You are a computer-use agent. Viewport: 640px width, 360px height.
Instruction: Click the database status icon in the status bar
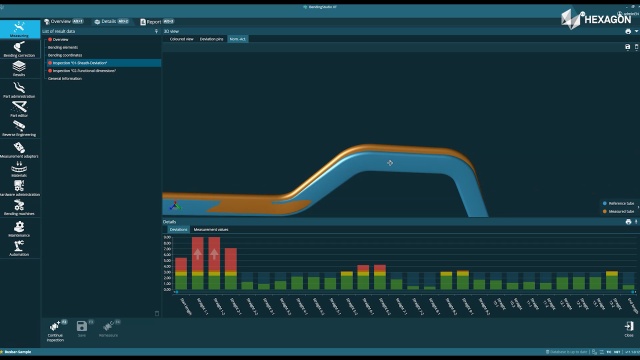click(548, 352)
